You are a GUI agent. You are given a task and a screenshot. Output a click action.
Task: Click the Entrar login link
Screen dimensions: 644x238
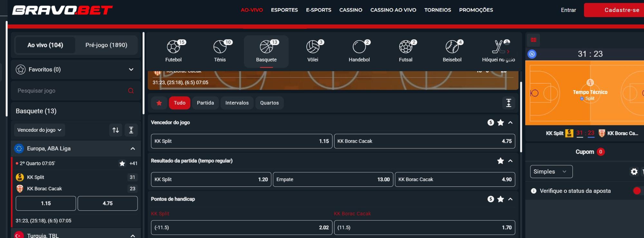(568, 10)
